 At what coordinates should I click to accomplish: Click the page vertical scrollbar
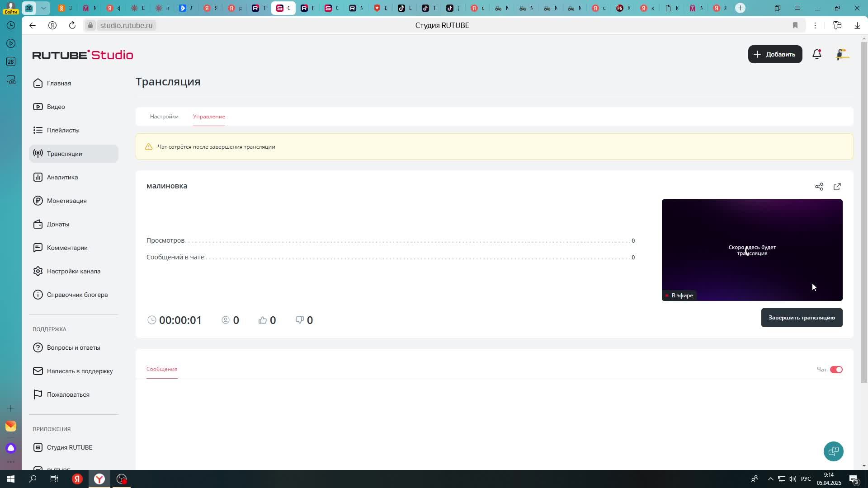864,212
